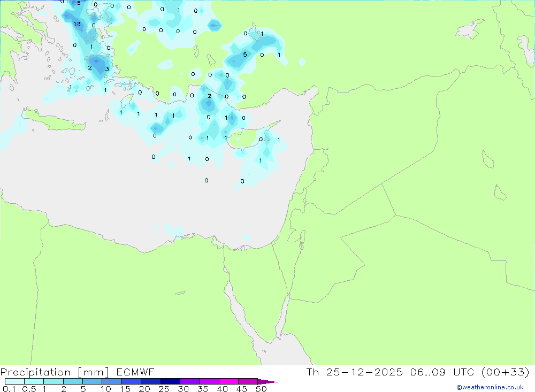The width and height of the screenshot is (535, 392).
Task: Pick the 0.1–0.5 mm legend swatch
Action: point(14,381)
